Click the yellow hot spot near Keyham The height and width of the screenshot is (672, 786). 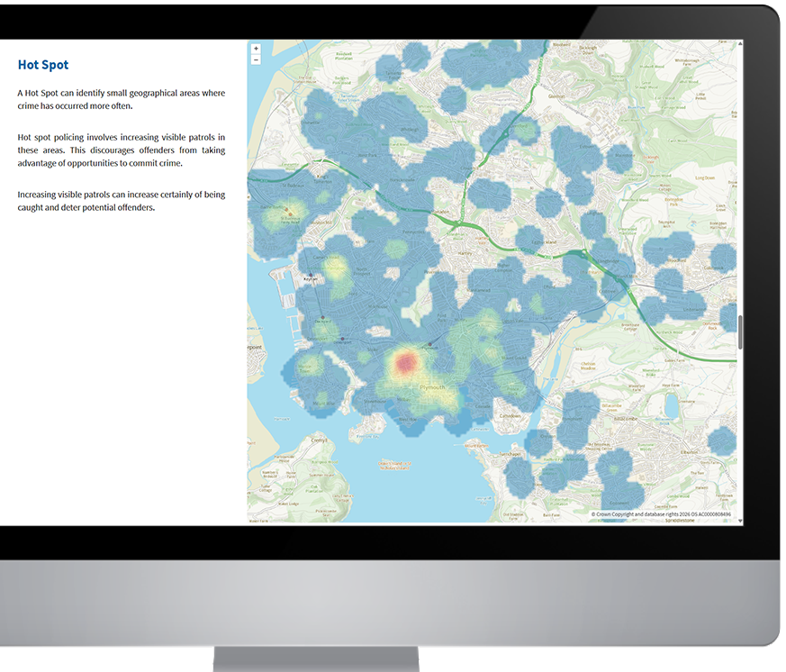[334, 268]
